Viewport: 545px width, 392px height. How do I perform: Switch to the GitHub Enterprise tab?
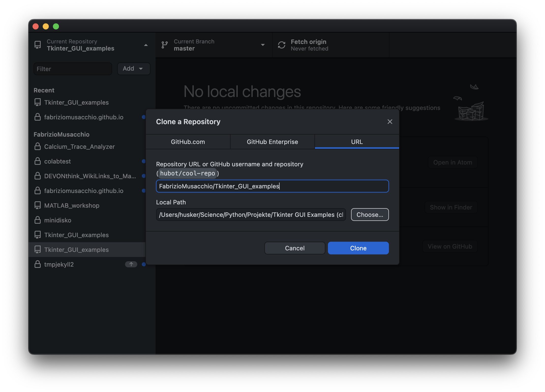(x=272, y=142)
